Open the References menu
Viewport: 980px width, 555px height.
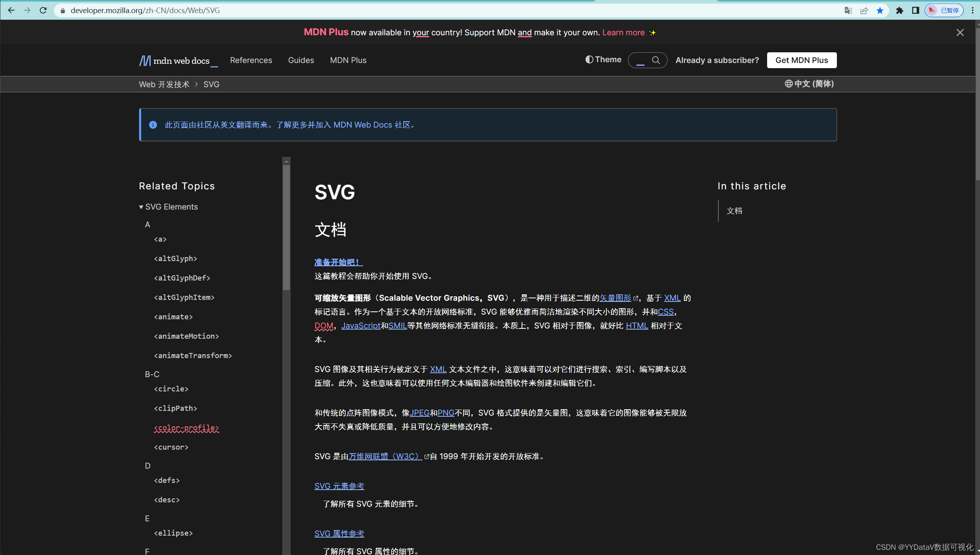pos(251,60)
